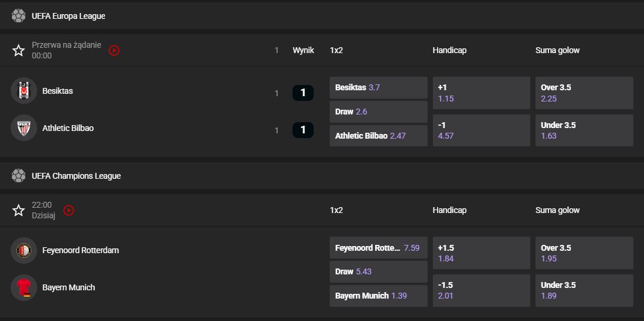Pick Draw at 2.6 odds

[x=378, y=112]
